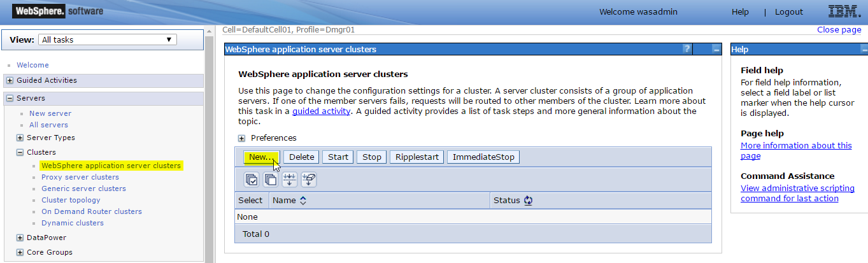Open More information about this page

tap(796, 150)
